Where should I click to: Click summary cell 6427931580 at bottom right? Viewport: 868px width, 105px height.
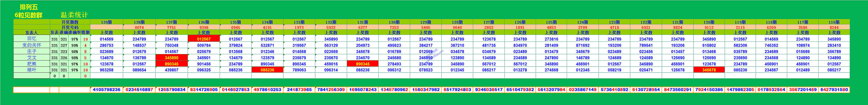click(834, 90)
